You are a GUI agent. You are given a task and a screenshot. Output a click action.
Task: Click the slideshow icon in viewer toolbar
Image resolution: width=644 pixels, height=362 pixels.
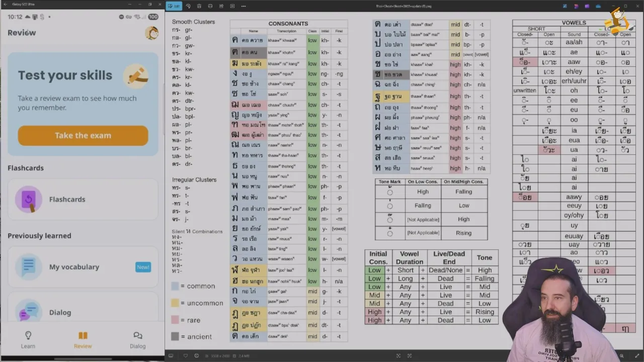[232, 6]
